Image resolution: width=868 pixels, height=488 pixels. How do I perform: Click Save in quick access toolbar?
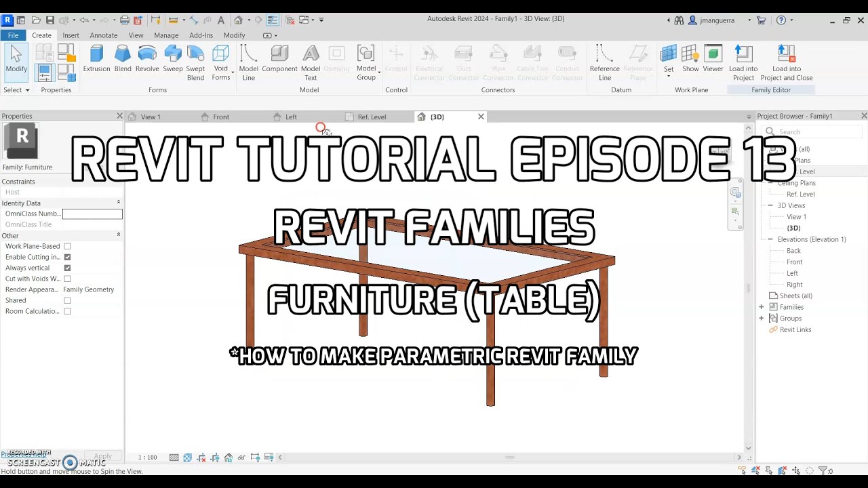pos(50,20)
